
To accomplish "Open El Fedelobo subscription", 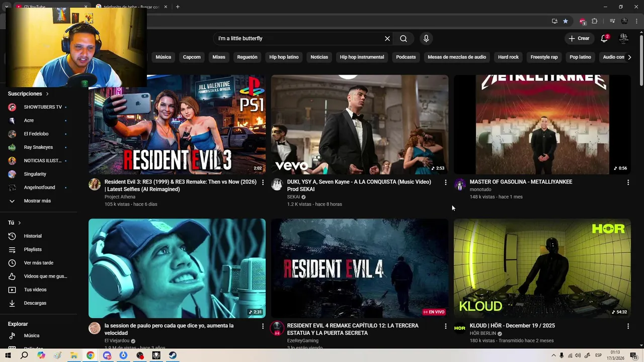I will click(x=38, y=134).
